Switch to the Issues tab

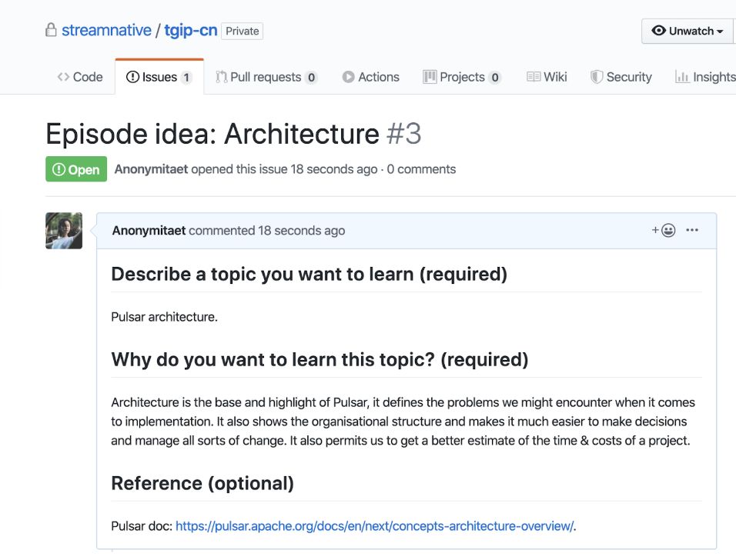pyautogui.click(x=159, y=77)
